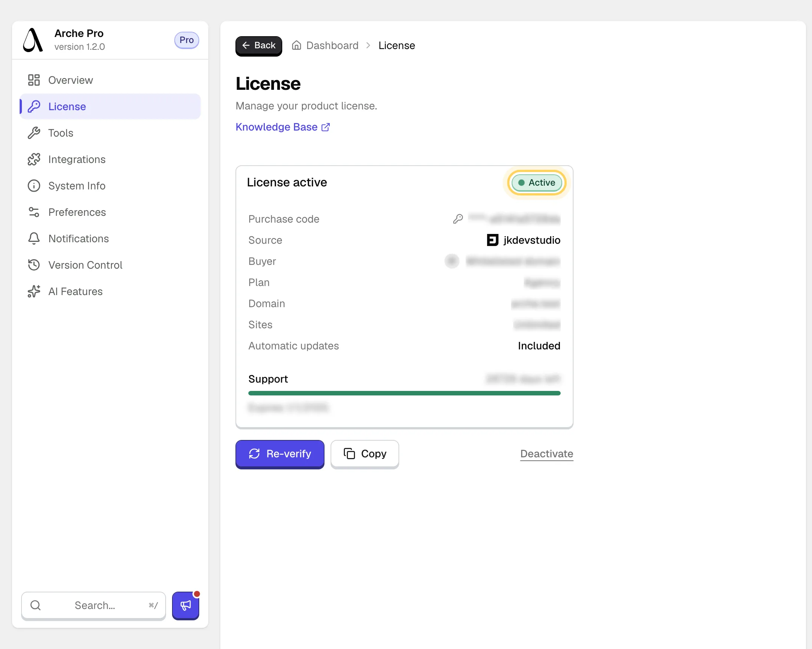Image resolution: width=812 pixels, height=649 pixels.
Task: Open System Info menu item
Action: [x=110, y=186]
